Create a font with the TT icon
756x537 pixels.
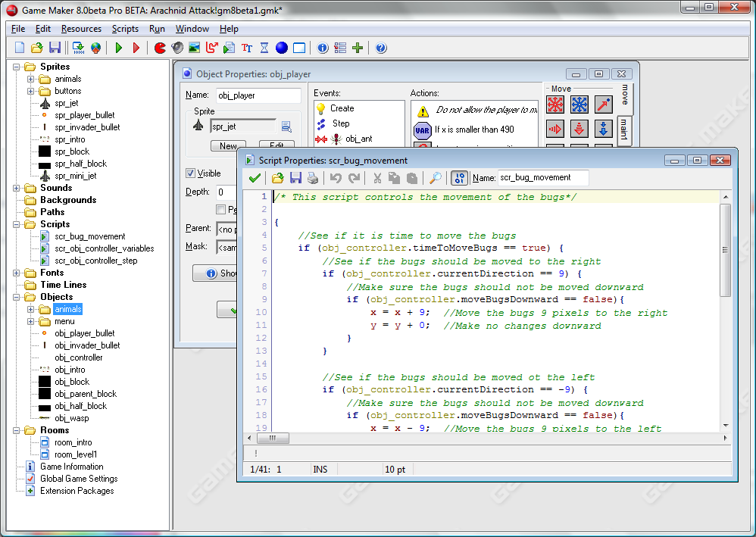coord(247,48)
